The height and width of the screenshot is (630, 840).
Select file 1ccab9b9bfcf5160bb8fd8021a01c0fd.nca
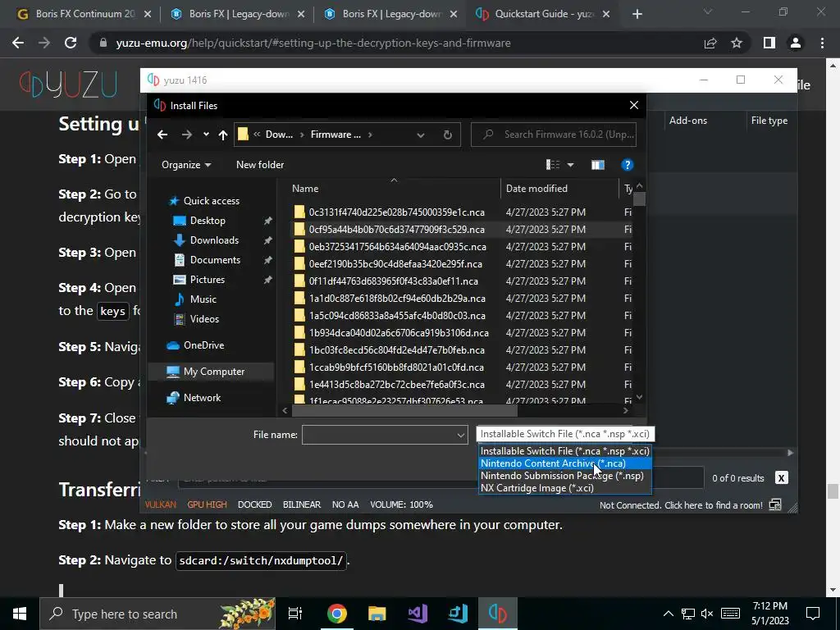tap(396, 367)
